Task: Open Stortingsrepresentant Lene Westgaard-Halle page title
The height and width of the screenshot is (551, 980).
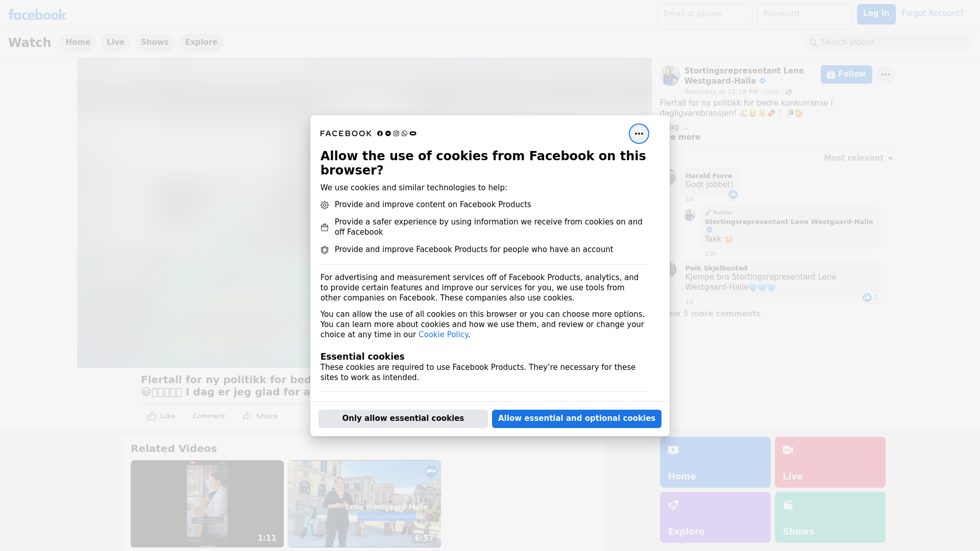Action: click(x=744, y=76)
